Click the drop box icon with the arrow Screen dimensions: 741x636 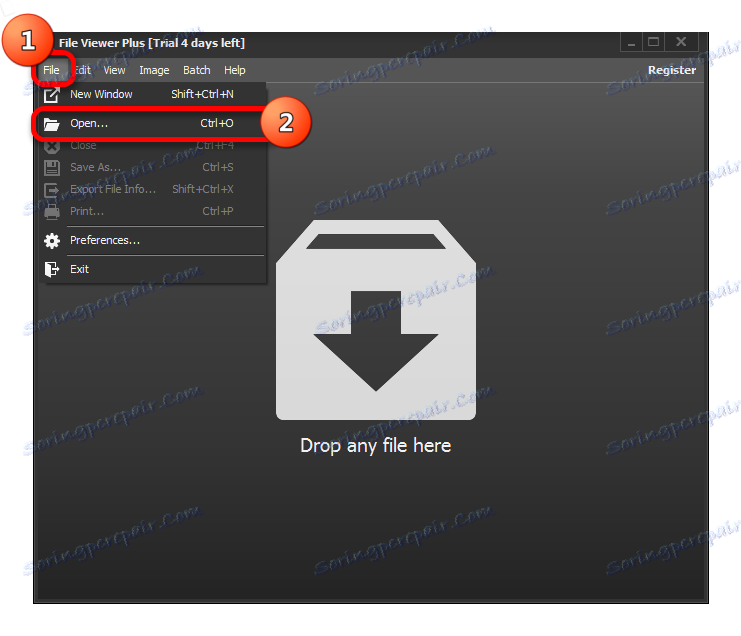[x=376, y=319]
